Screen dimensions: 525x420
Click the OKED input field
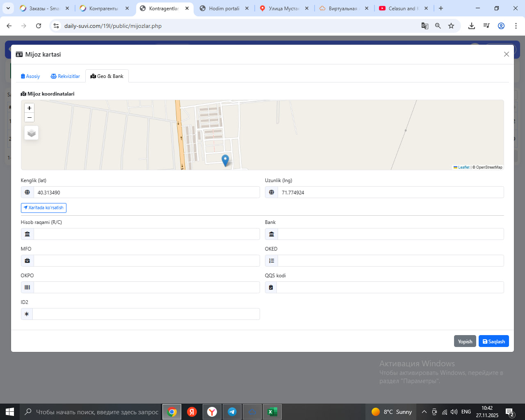pyautogui.click(x=390, y=261)
